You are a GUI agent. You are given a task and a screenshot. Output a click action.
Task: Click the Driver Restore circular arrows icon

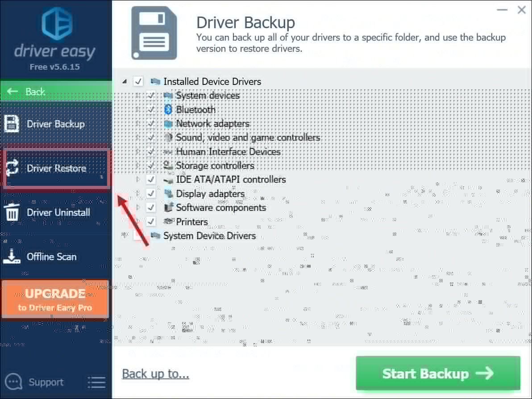pos(12,168)
